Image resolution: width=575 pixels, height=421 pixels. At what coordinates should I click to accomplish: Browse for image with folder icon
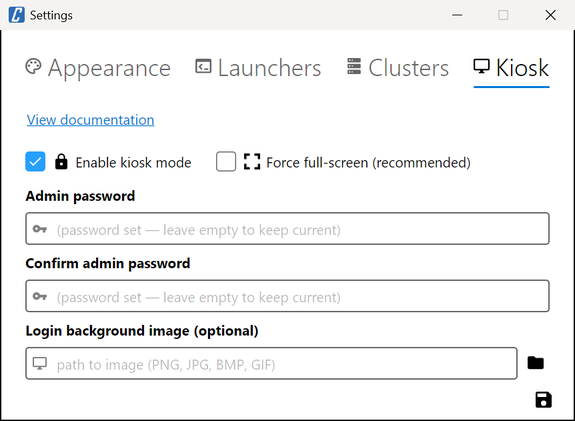[535, 363]
